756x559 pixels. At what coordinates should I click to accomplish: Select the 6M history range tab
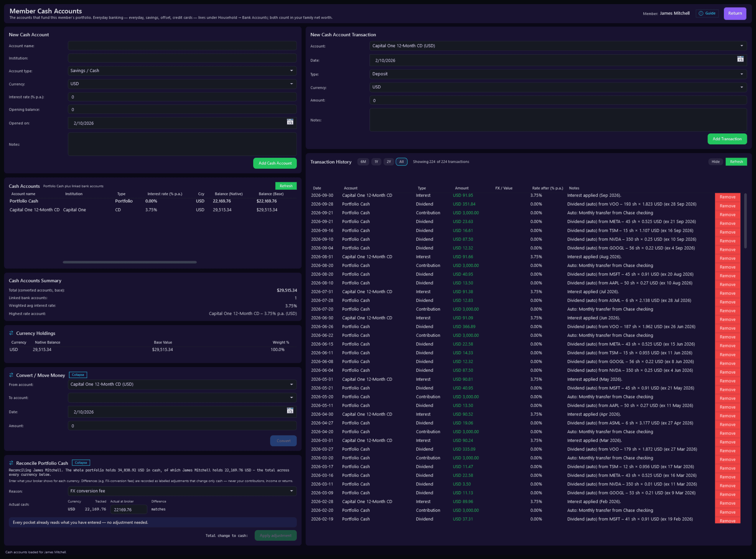click(363, 162)
